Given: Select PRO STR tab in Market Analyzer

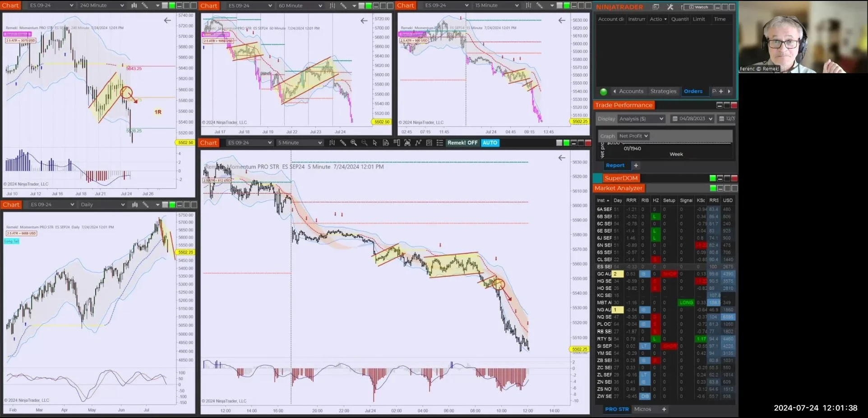Looking at the screenshot, I should [617, 409].
